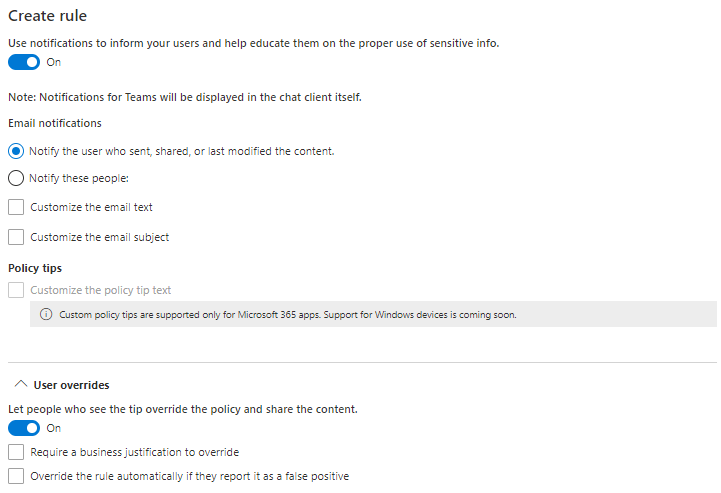Select "Notify the user who sent" radio option
Image resolution: width=721 pixels, height=493 pixels.
(x=16, y=151)
